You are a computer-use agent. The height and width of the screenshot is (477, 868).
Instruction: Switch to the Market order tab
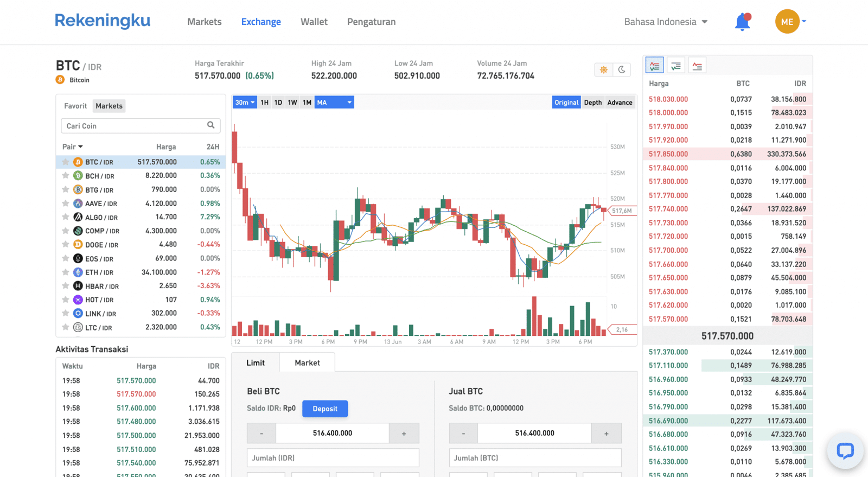point(307,362)
